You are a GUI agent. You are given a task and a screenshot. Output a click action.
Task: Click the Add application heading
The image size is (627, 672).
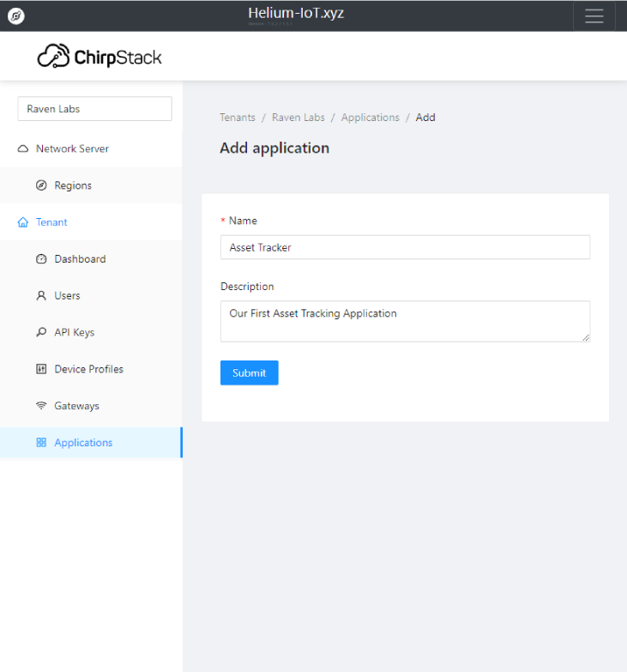coord(274,148)
